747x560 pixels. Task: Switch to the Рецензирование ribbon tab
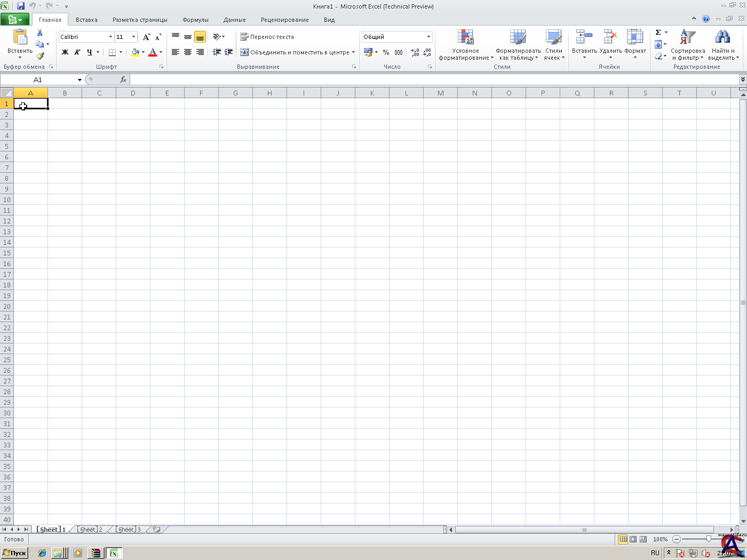point(285,20)
